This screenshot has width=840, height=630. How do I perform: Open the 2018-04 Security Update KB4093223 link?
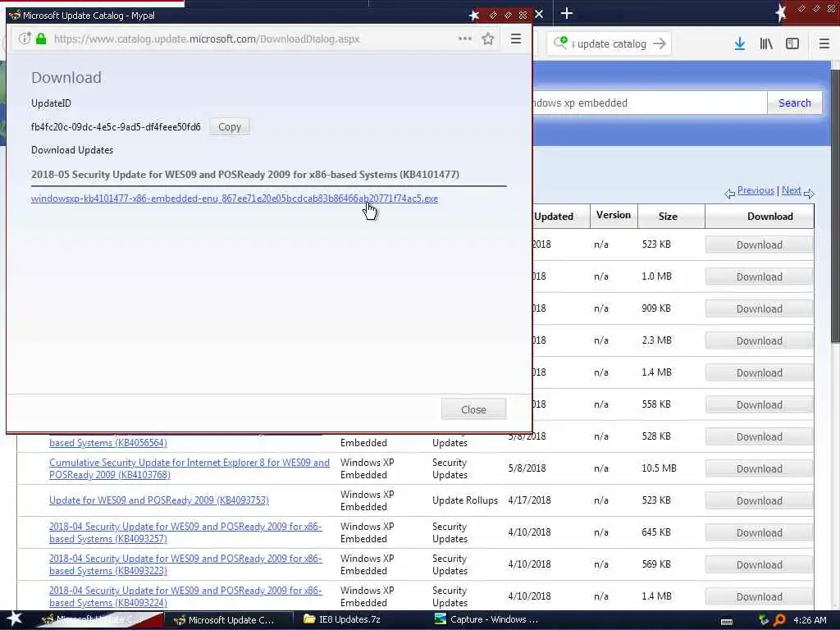coord(185,564)
